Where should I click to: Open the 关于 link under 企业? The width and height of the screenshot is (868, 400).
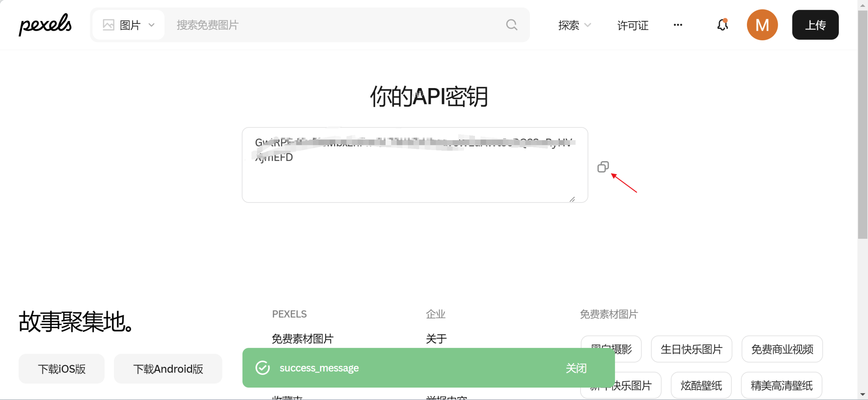coord(436,338)
